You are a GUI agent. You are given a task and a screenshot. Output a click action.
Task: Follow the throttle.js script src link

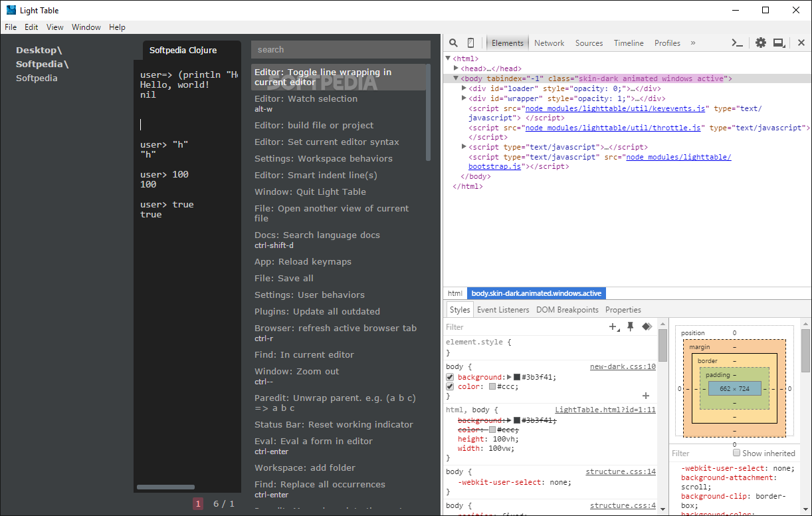pyautogui.click(x=613, y=127)
